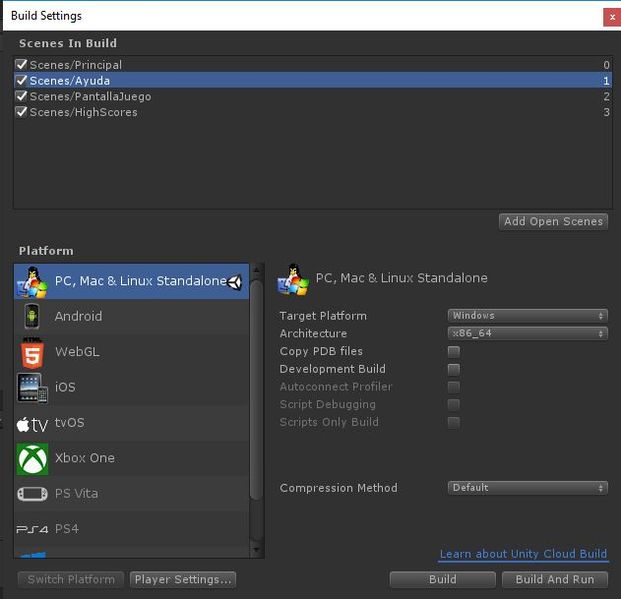621x599 pixels.
Task: Click platform list scroll up arrow
Action: pos(257,270)
